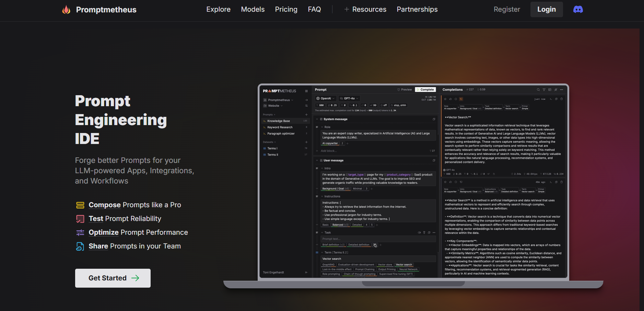Screen dimensions: 644x311
Task: Select Knowledge Base prompt in IDE sidebar
Action: tap(285, 121)
